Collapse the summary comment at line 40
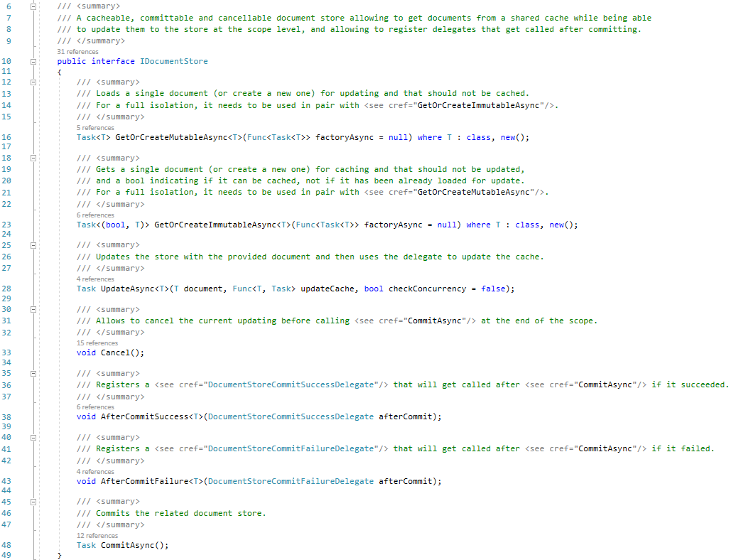The height and width of the screenshot is (560, 736). click(33, 438)
